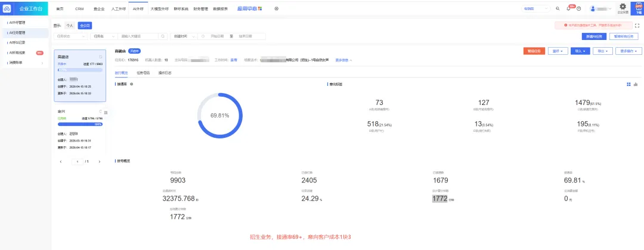Select 个人 display filter
Screen dimensions: 644x250
(x=70, y=26)
